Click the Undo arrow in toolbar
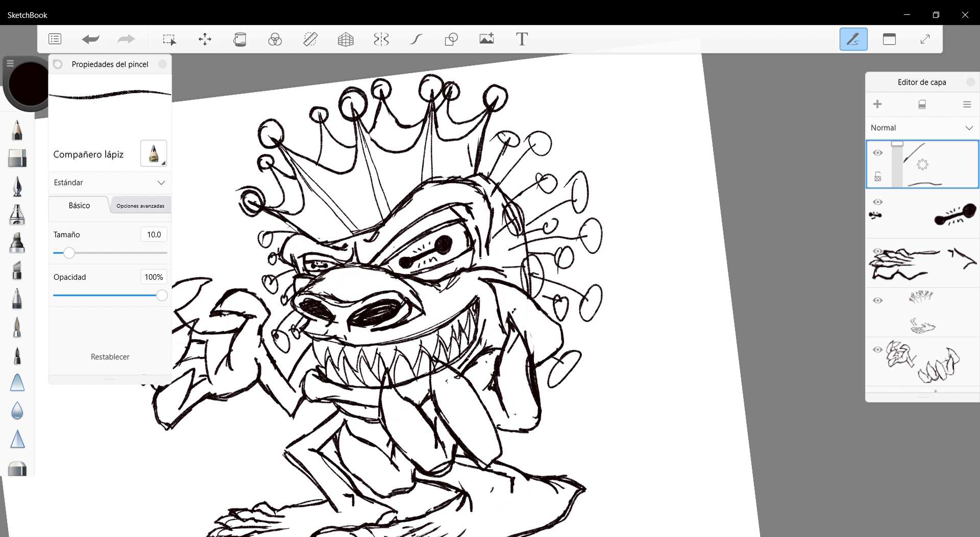This screenshot has height=537, width=980. 90,39
